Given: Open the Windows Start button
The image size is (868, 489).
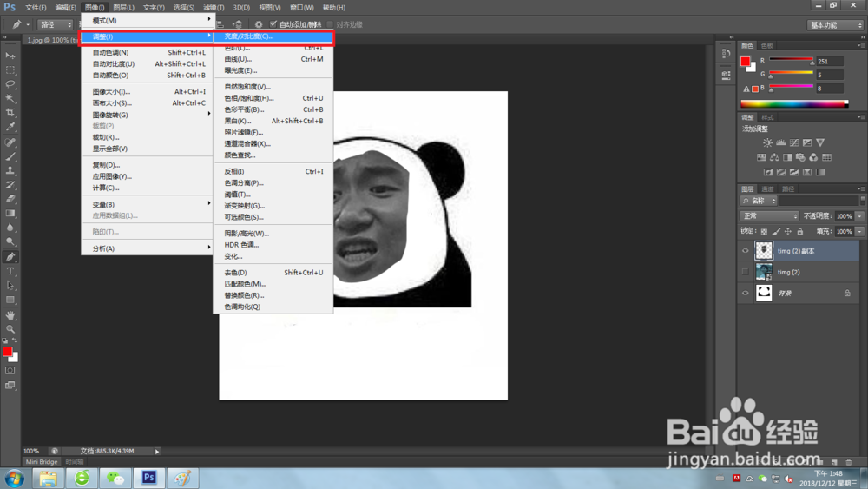Looking at the screenshot, I should pos(15,479).
